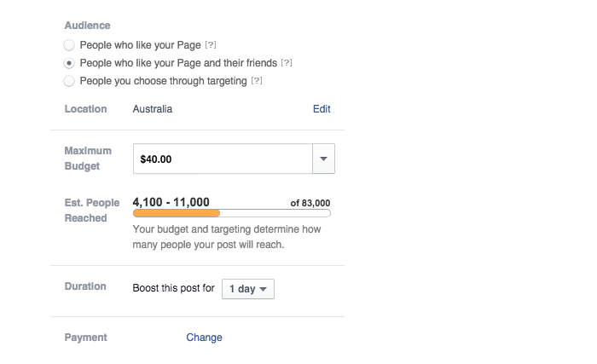Click the 4,100 - 11,000 reach estimate

[171, 202]
